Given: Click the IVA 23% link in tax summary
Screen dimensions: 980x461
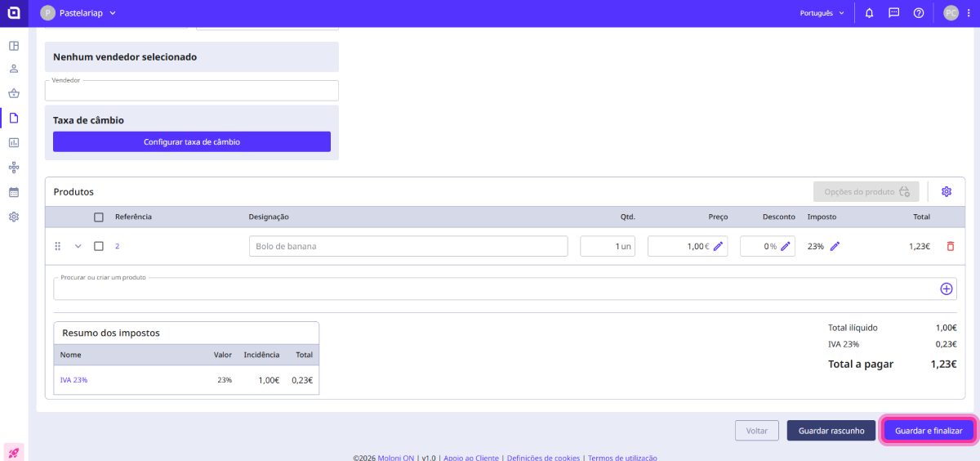Looking at the screenshot, I should (x=73, y=380).
